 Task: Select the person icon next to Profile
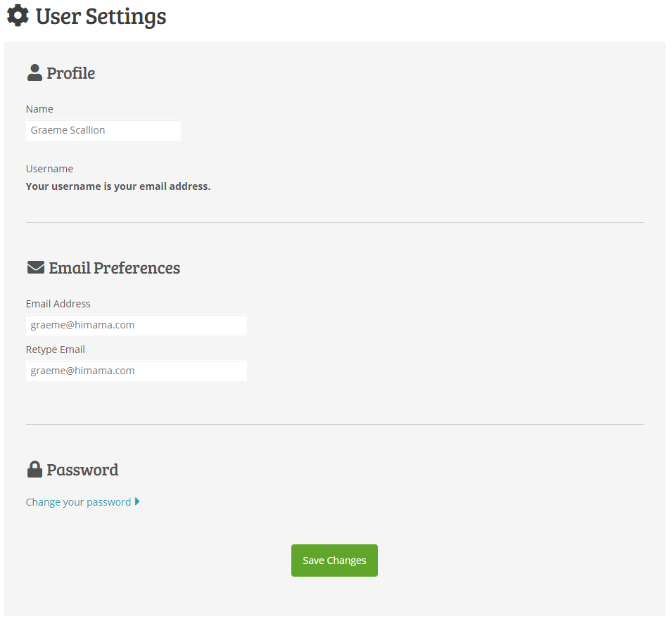[x=34, y=71]
